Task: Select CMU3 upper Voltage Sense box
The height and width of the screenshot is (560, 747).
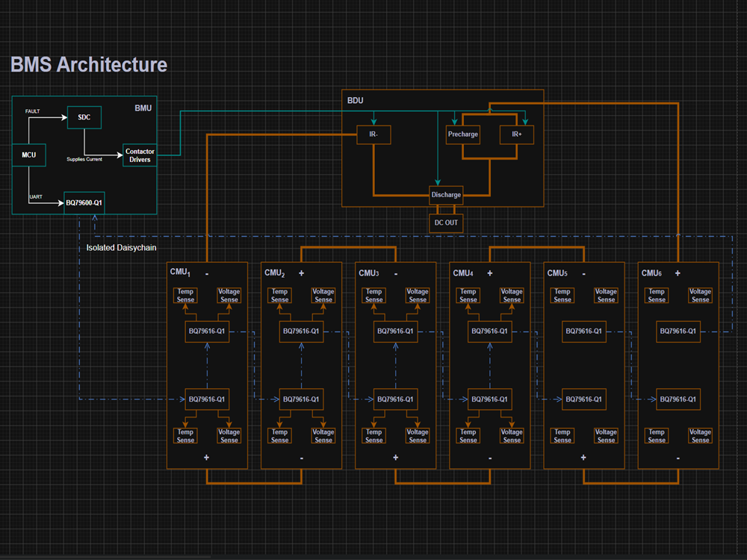Action: point(418,295)
